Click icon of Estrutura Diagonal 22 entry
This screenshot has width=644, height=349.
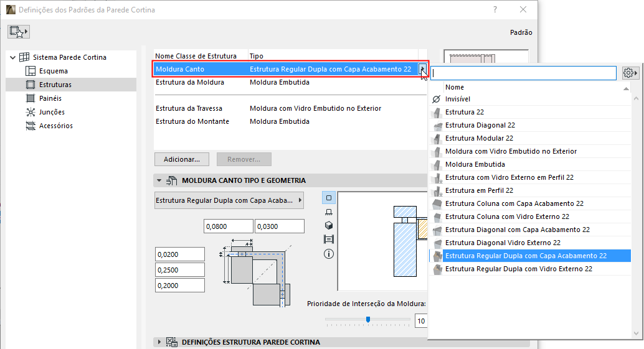point(437,125)
